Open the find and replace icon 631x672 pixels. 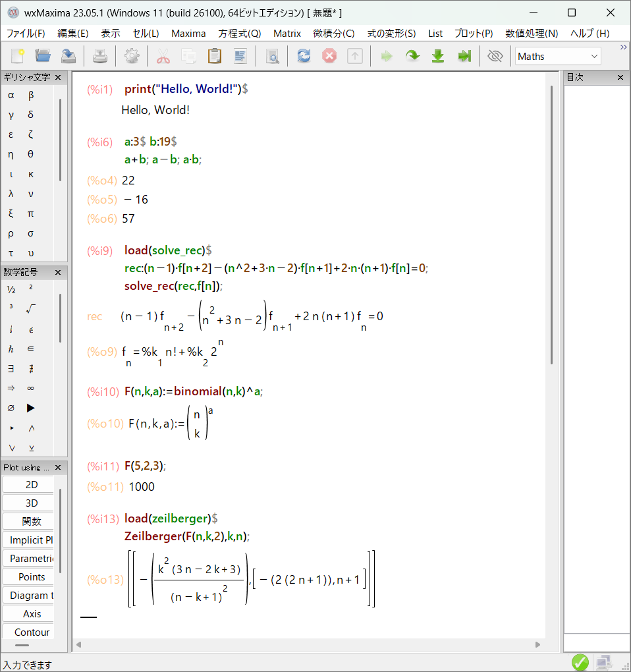click(x=272, y=56)
